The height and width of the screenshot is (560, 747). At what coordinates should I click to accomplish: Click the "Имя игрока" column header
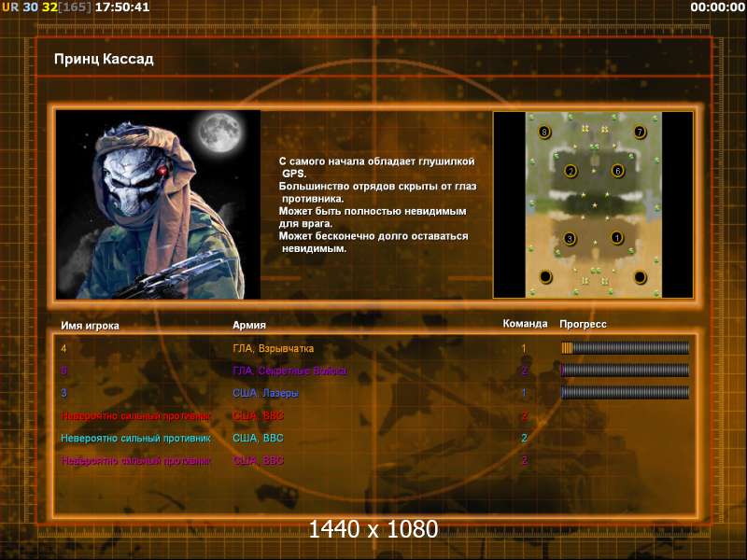90,326
